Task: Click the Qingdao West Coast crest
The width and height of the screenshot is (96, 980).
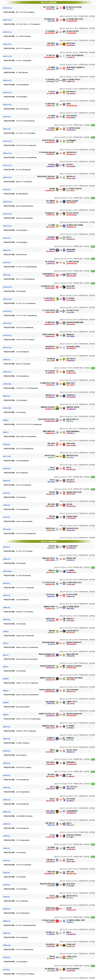Action: tap(64, 493)
